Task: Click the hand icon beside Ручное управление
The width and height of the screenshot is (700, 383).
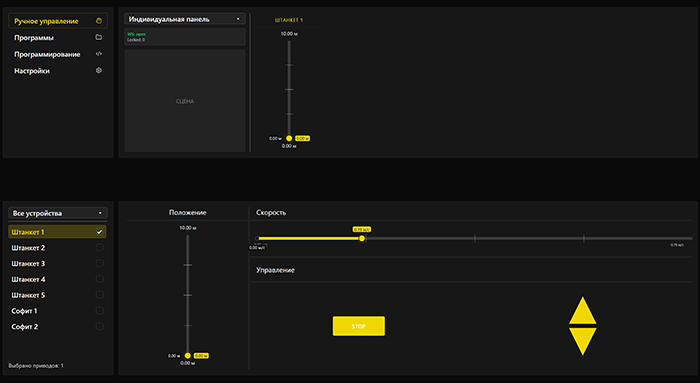Action: click(x=99, y=21)
